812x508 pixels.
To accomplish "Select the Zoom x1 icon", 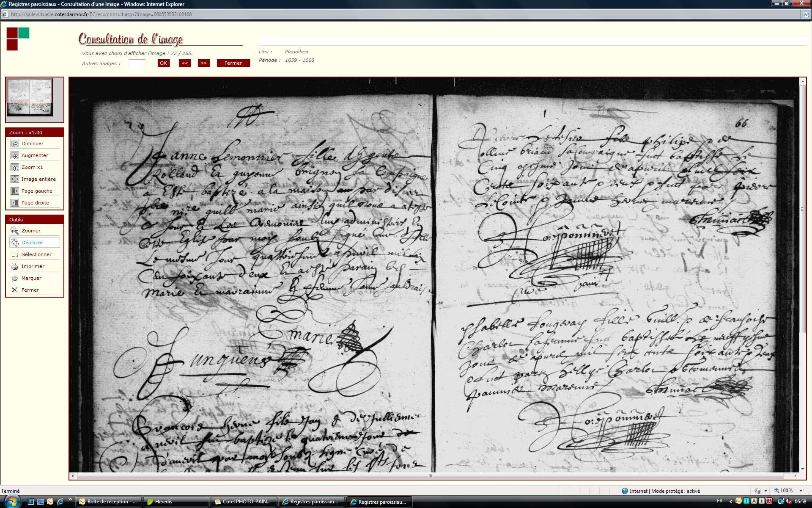I will 15,168.
